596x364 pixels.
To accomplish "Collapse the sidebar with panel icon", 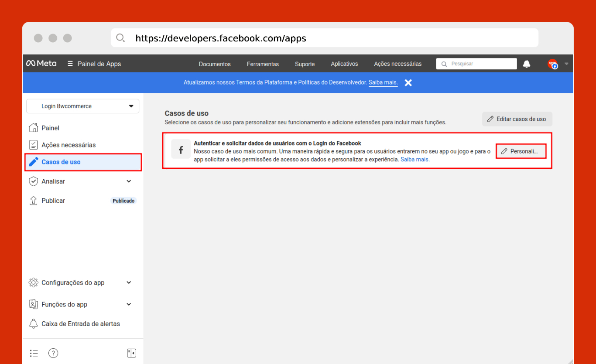I will (x=132, y=353).
